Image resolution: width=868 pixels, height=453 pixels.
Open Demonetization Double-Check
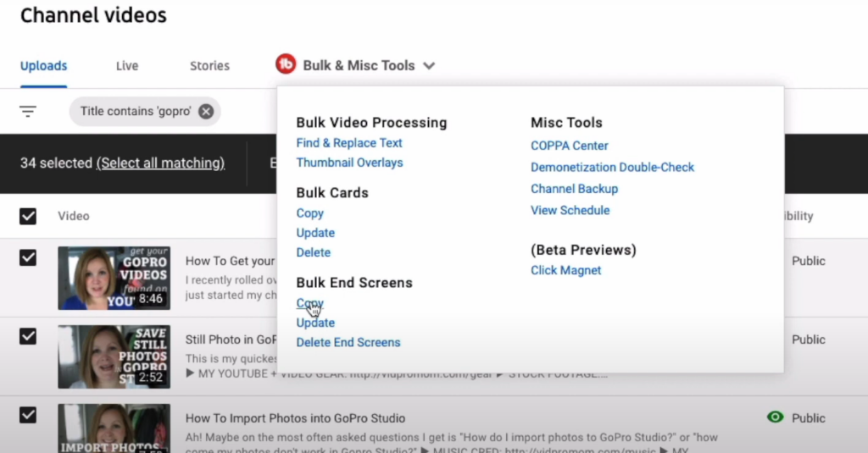click(x=612, y=167)
